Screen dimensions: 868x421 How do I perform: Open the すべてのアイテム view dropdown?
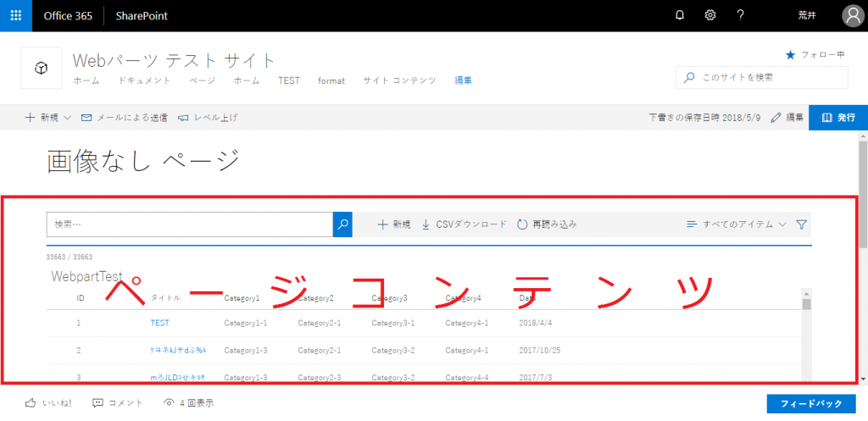(x=737, y=224)
